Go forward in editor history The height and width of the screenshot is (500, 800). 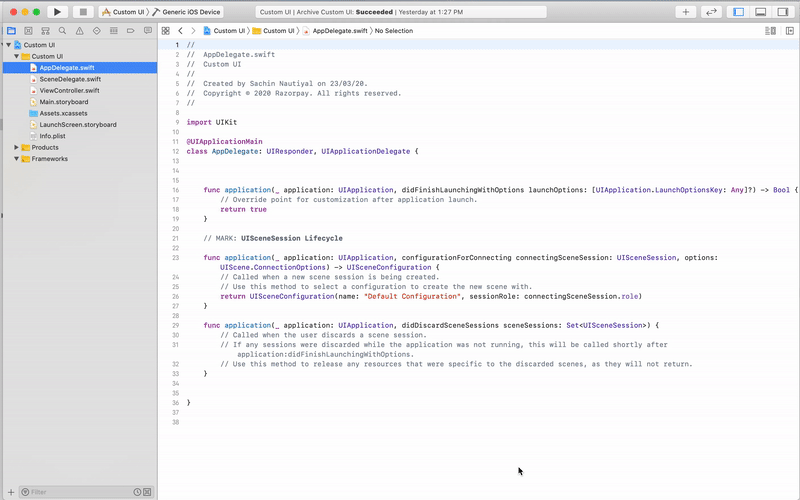coord(193,31)
